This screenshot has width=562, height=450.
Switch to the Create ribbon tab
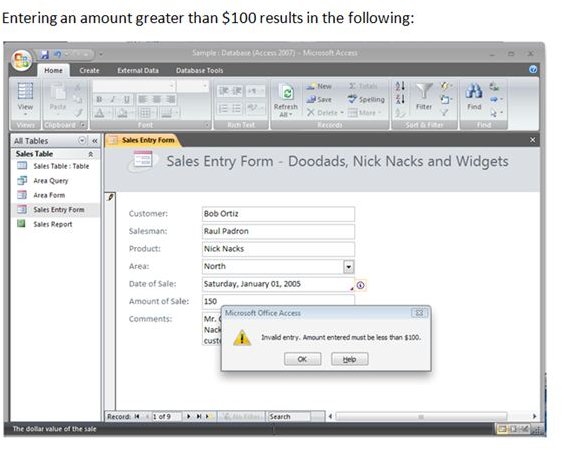[x=89, y=70]
